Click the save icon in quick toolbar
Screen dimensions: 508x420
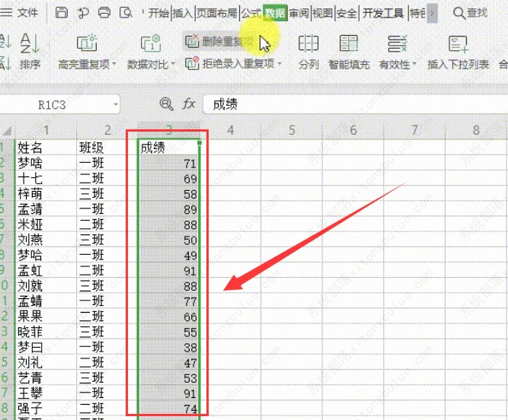click(62, 13)
